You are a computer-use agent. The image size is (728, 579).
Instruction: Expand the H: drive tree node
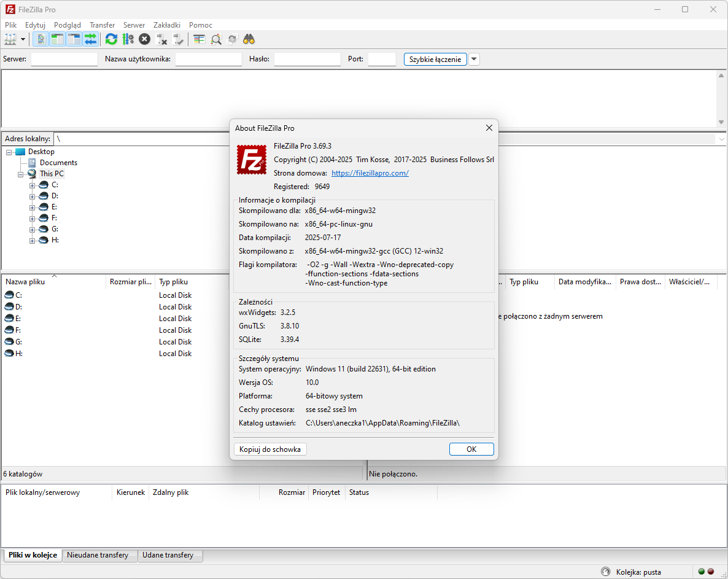tap(32, 241)
